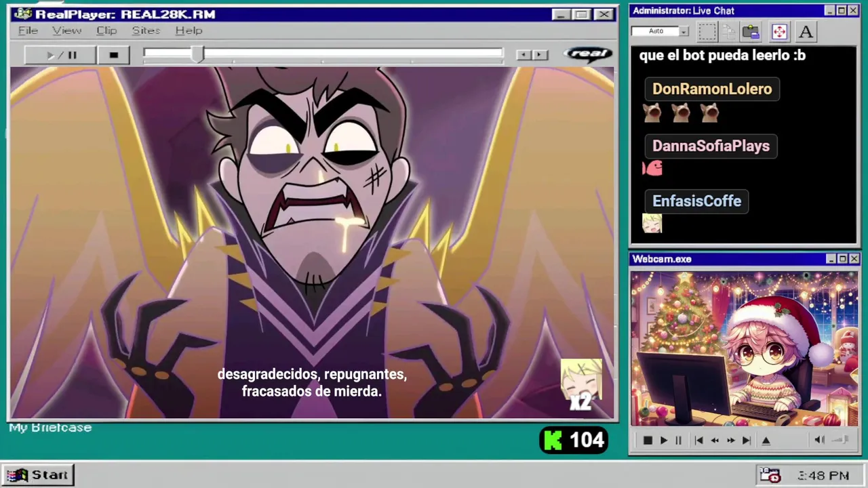
Task: Click the briefcase folder icon in Live Chat
Action: coord(751,31)
